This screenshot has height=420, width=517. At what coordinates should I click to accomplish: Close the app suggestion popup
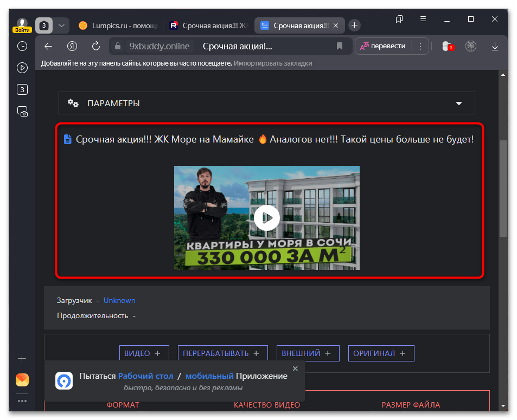coord(296,369)
